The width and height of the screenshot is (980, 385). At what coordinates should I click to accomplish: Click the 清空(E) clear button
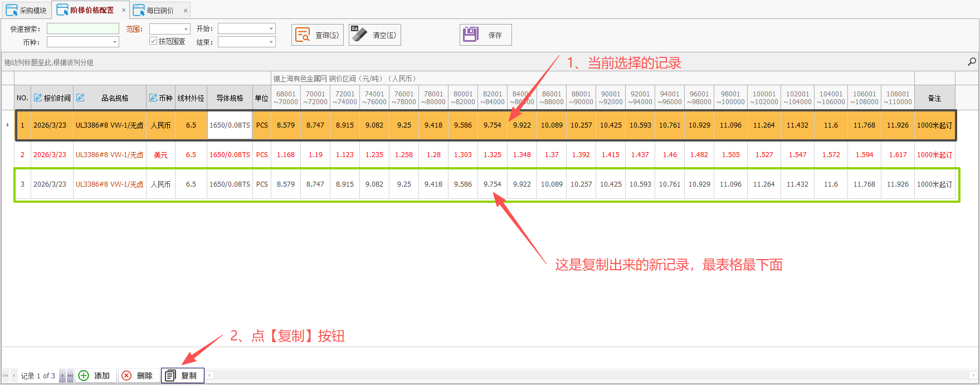point(374,35)
